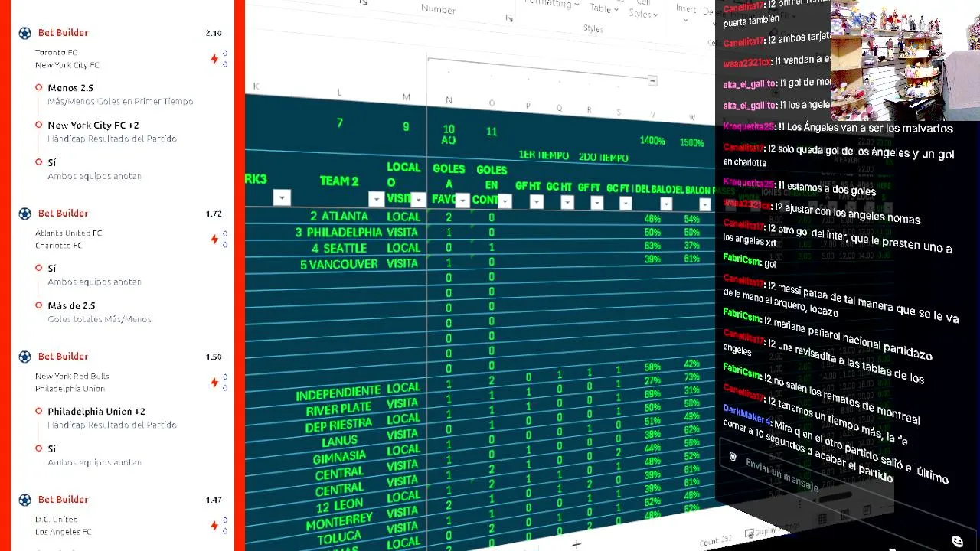
Task: Open the GF FT column filter dropdown
Action: click(597, 203)
